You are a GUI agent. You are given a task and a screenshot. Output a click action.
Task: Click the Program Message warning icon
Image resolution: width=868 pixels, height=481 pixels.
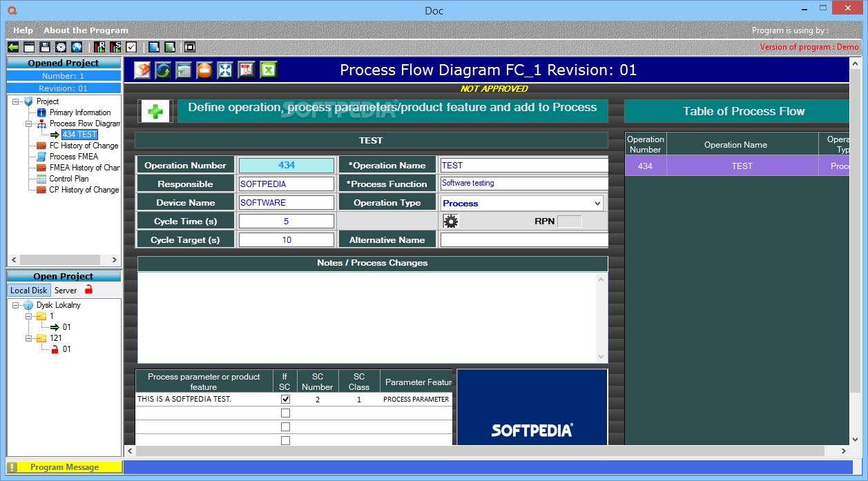12,467
